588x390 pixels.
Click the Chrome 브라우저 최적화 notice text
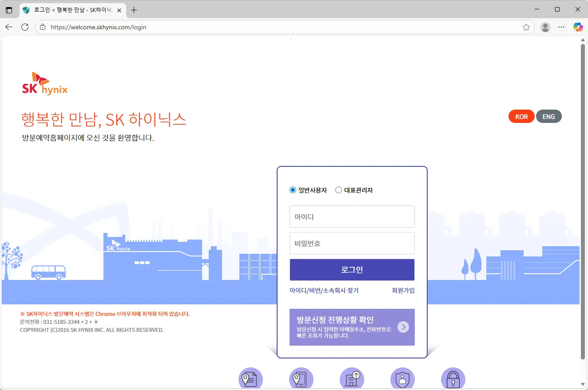click(105, 314)
